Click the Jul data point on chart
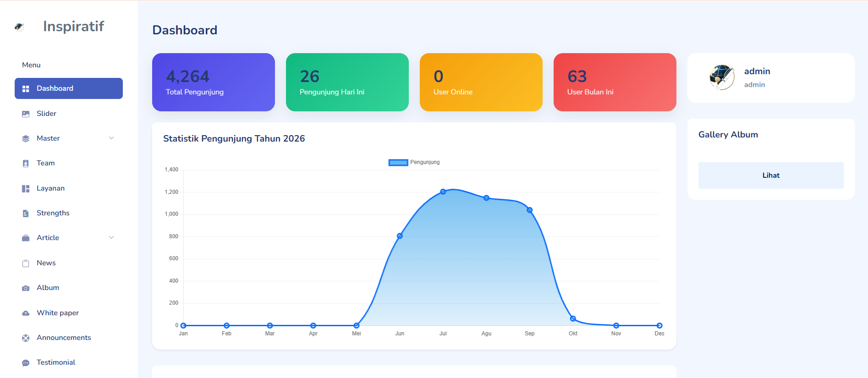This screenshot has width=868, height=378. tap(443, 192)
